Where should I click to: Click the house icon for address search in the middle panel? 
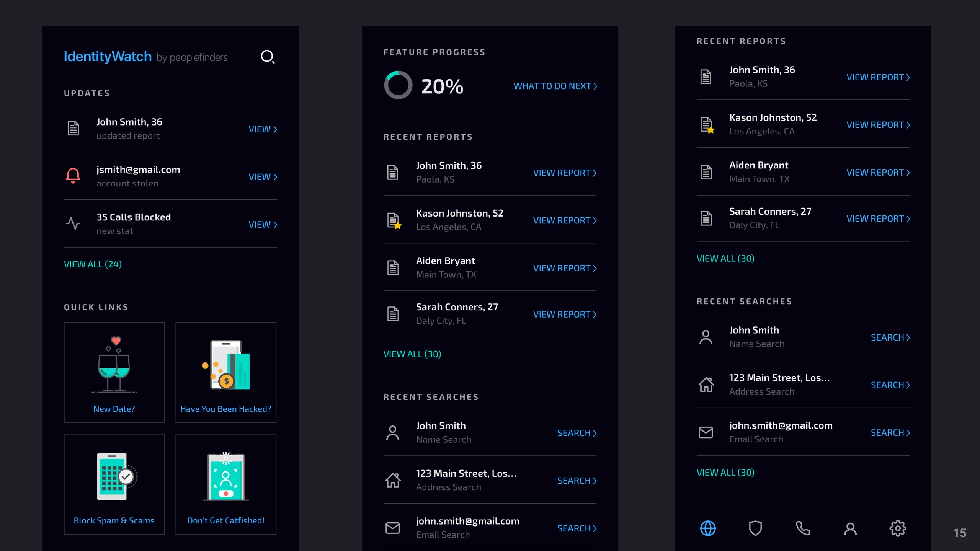[x=393, y=480]
